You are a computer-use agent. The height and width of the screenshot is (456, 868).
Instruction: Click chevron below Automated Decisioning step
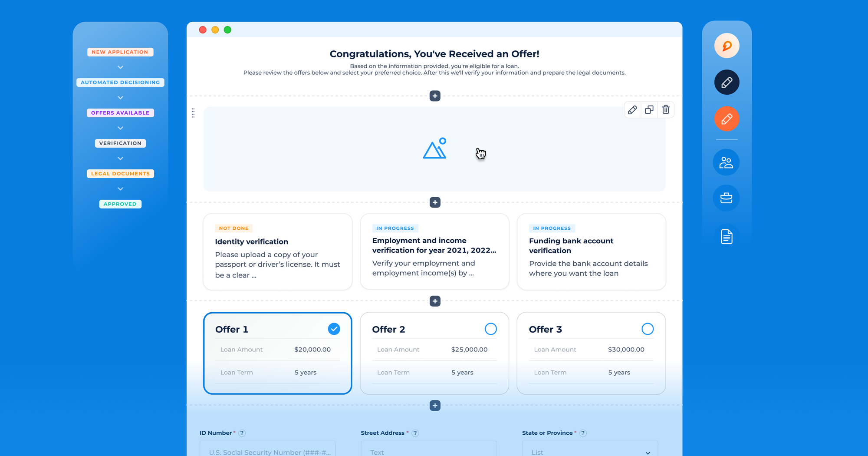click(x=120, y=98)
